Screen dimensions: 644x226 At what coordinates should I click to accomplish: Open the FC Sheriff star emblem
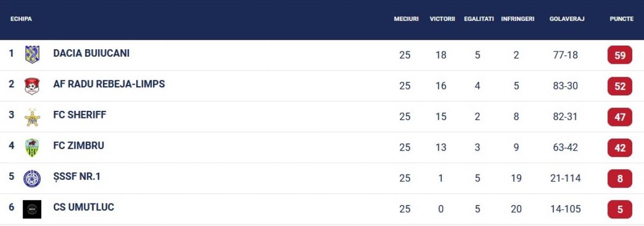32,117
